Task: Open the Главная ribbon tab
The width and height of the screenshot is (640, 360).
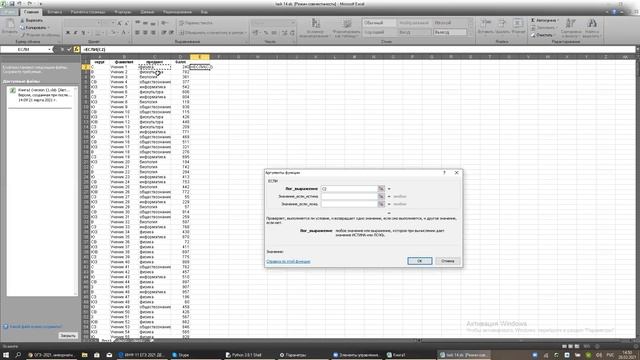Action: 31,12
